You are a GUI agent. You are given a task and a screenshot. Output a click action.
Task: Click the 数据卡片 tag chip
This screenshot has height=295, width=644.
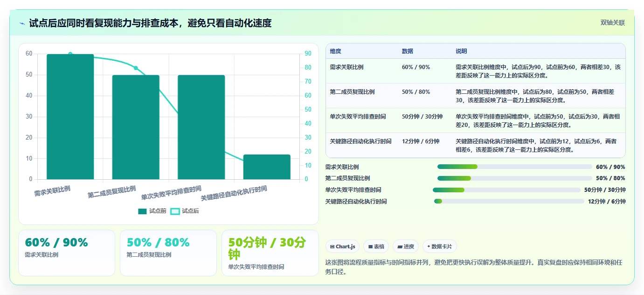pyautogui.click(x=440, y=246)
